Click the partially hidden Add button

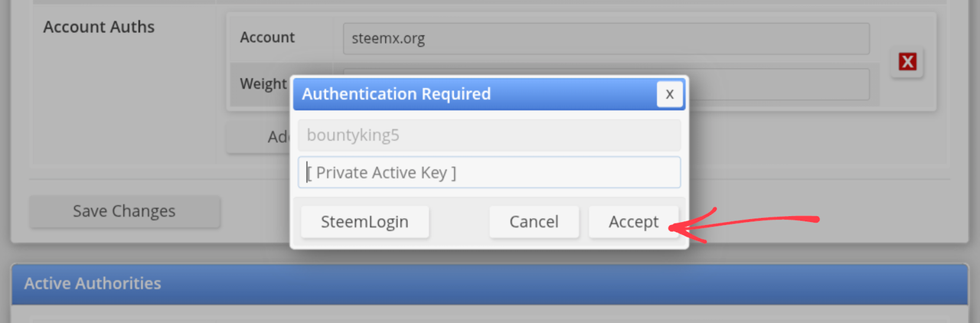click(x=259, y=137)
